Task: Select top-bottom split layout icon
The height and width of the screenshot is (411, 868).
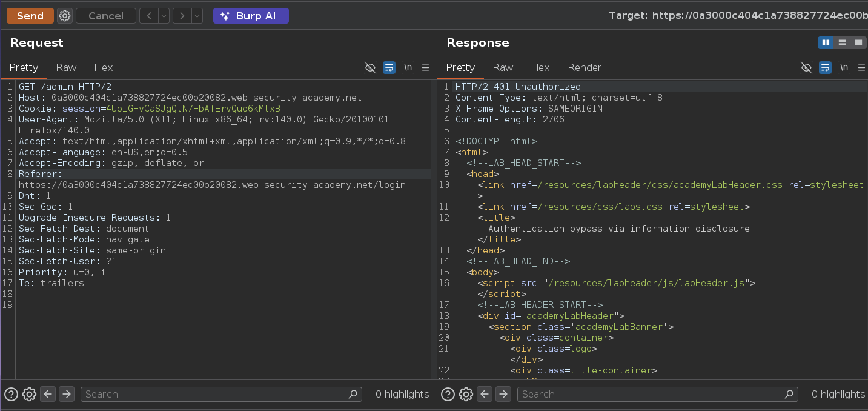Action: 842,42
